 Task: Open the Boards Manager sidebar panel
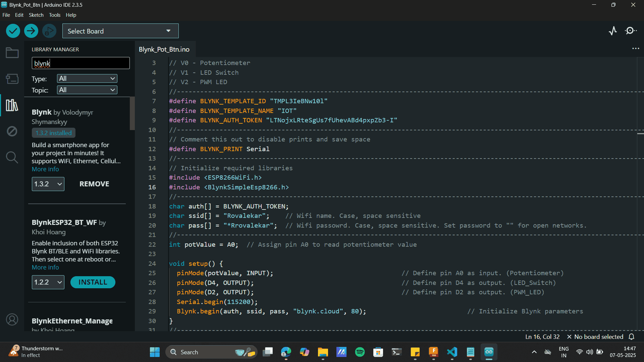tap(12, 79)
